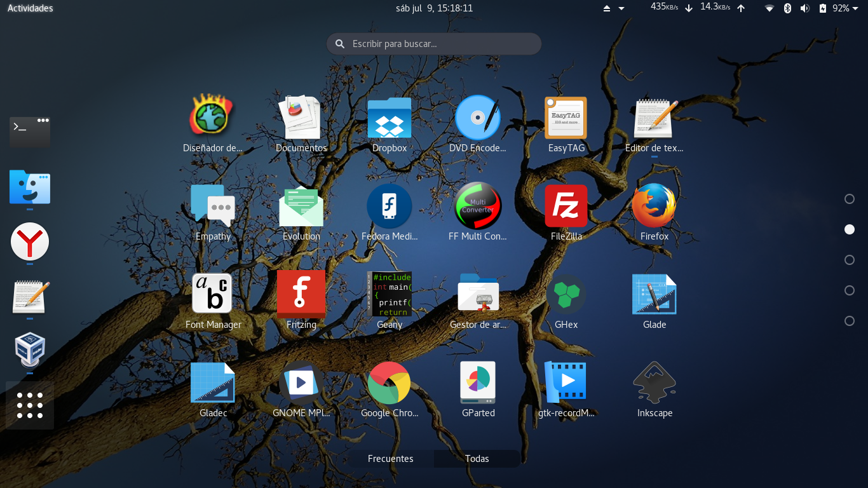The width and height of the screenshot is (868, 488).
Task: Launch DVD Encoder app icon
Action: [x=478, y=118]
